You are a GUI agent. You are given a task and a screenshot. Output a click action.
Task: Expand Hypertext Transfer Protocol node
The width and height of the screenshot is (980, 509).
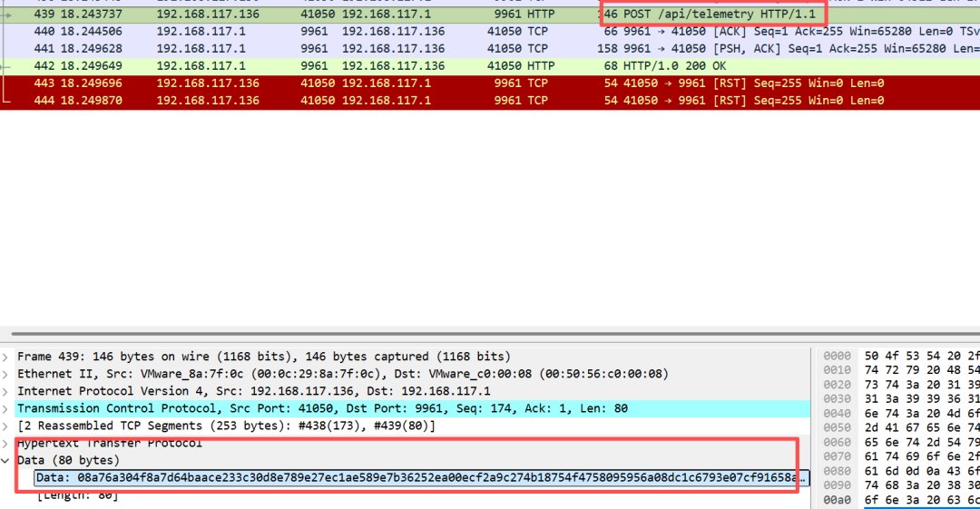click(5, 444)
